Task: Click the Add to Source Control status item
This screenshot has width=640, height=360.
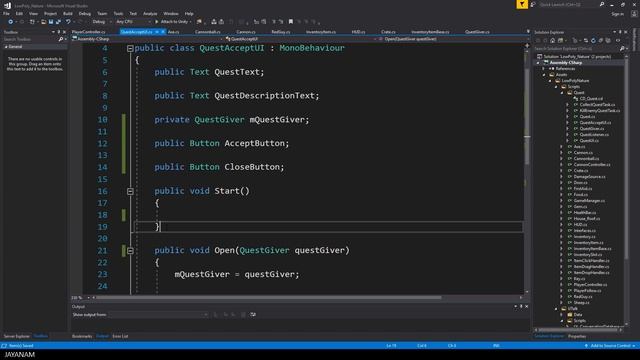Action: coord(610,346)
